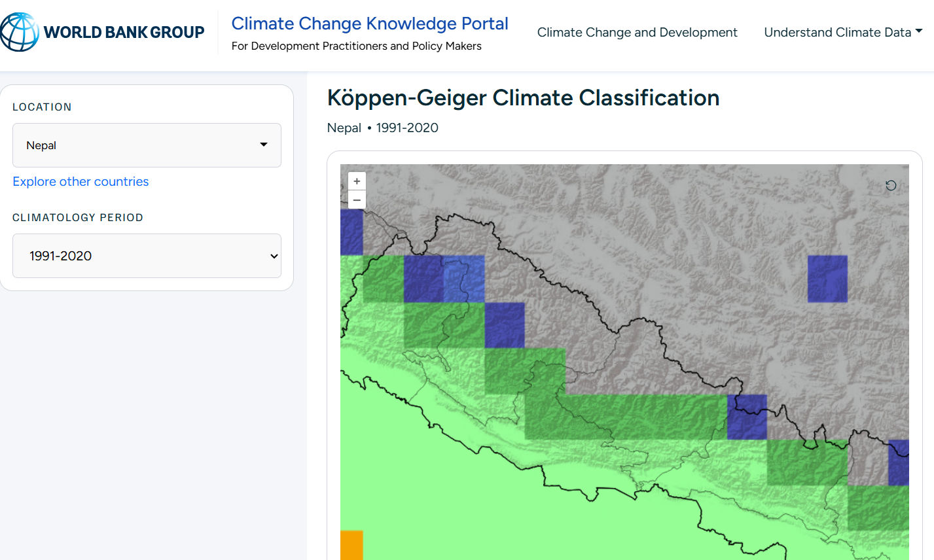Open the Nepal location dropdown
Viewport: 934px width, 560px height.
coord(147,145)
